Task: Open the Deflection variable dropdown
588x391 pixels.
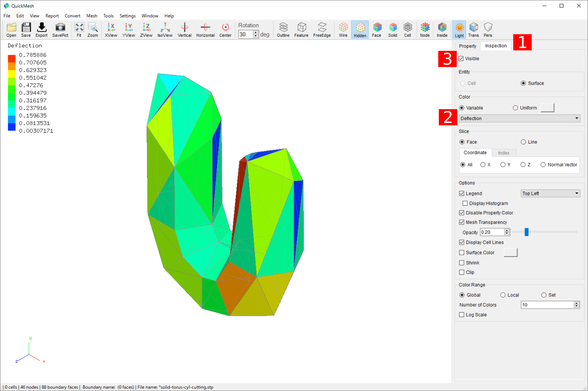Action: pos(520,118)
